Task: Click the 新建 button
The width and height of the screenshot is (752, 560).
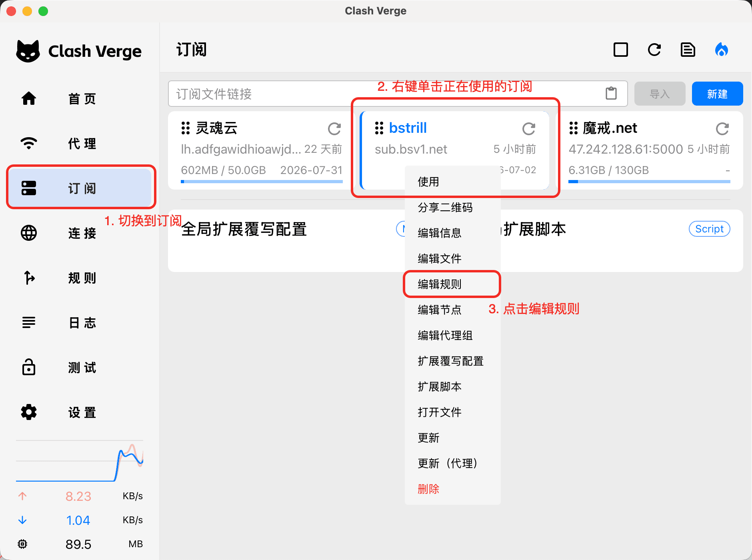Action: pos(717,94)
